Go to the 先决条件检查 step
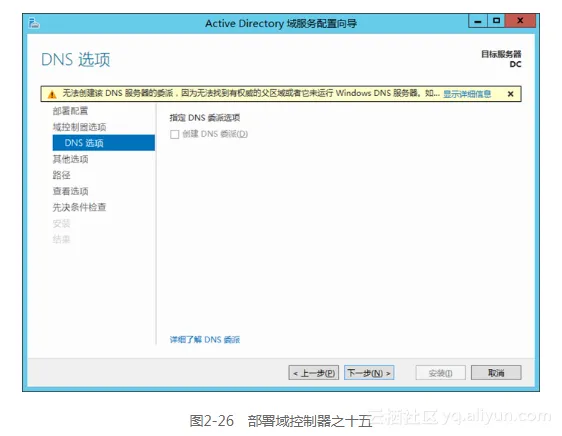 coord(79,207)
